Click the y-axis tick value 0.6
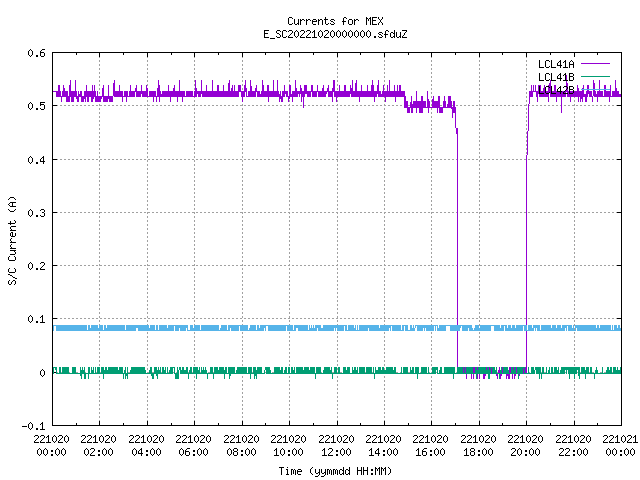The width and height of the screenshot is (640, 480). click(36, 53)
